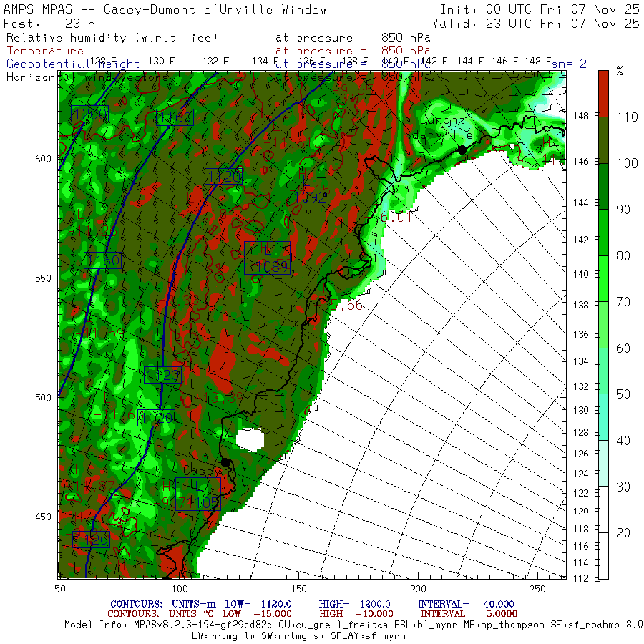The height and width of the screenshot is (644, 644).
Task: Click the y-axis tick label 550
Action: click(43, 278)
